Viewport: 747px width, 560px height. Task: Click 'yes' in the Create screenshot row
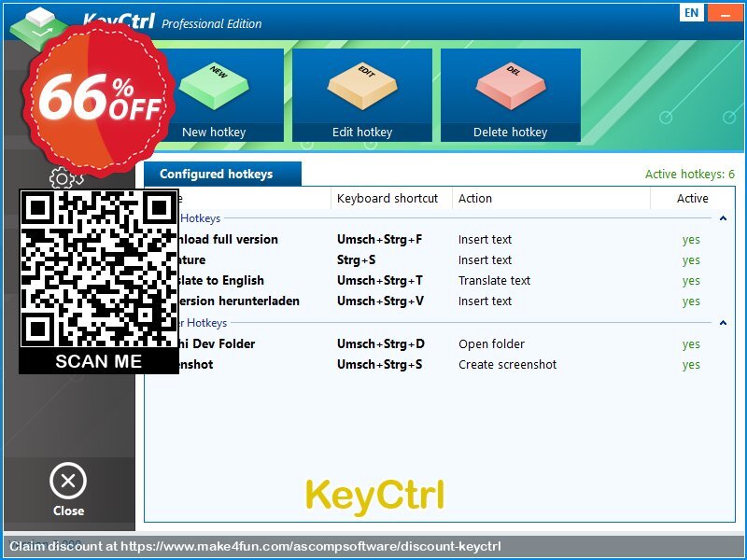pos(691,365)
